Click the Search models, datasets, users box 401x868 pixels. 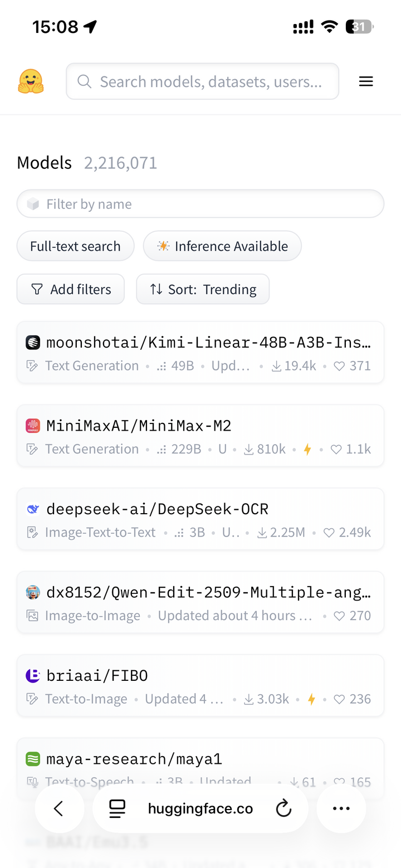pos(211,82)
